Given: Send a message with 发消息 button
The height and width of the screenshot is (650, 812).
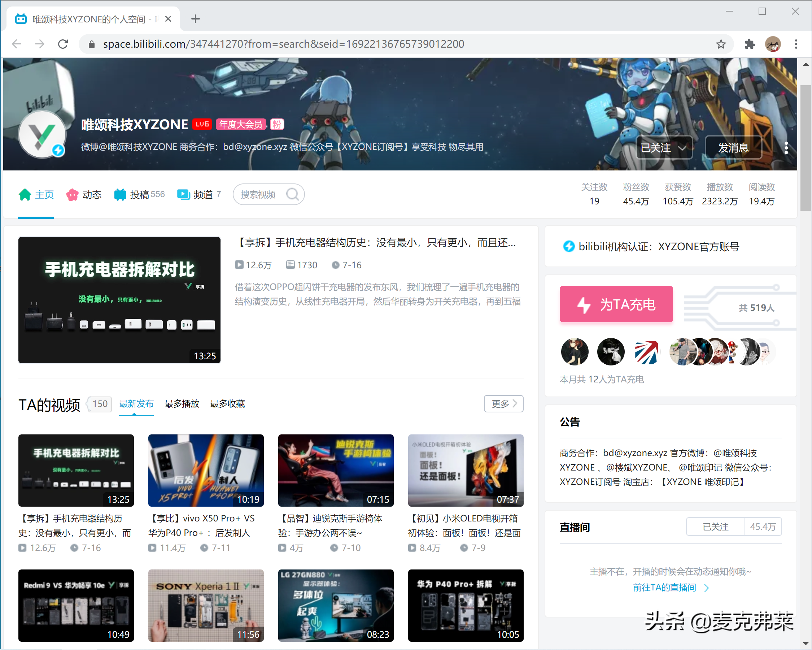Looking at the screenshot, I should point(733,148).
